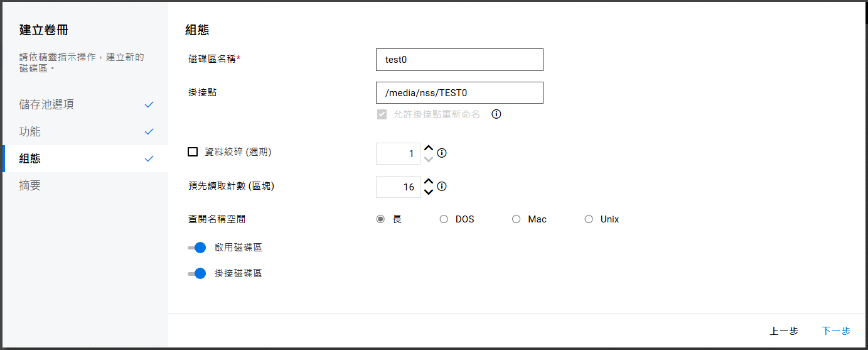The image size is (868, 350).
Task: Increase 資料絞碎 cycle with up arrow
Action: (429, 148)
